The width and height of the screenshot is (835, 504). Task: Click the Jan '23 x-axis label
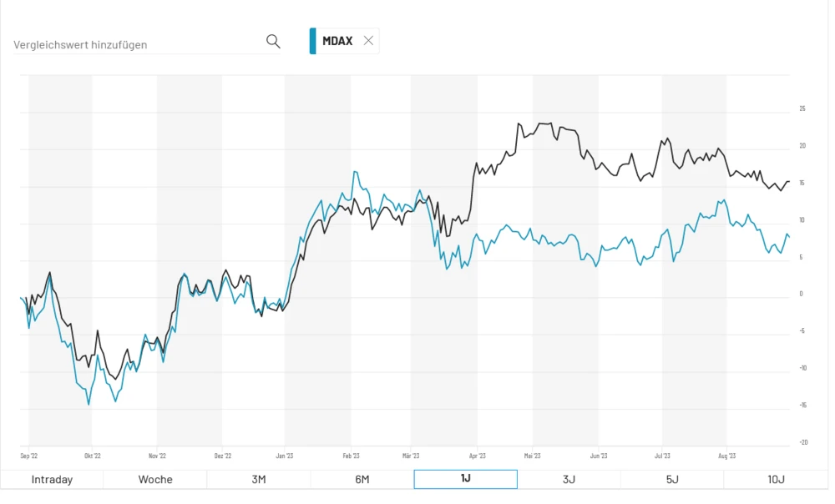click(285, 456)
